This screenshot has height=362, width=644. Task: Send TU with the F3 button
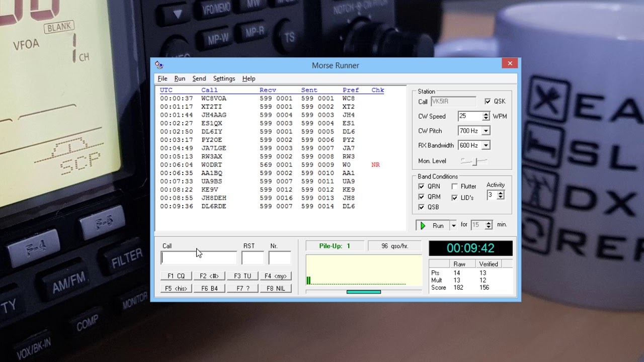243,276
